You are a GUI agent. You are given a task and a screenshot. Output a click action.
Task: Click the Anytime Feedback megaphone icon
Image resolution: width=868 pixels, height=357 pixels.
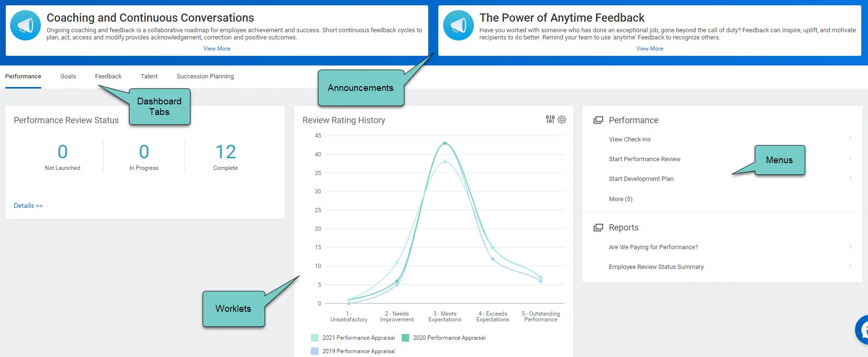click(x=458, y=25)
